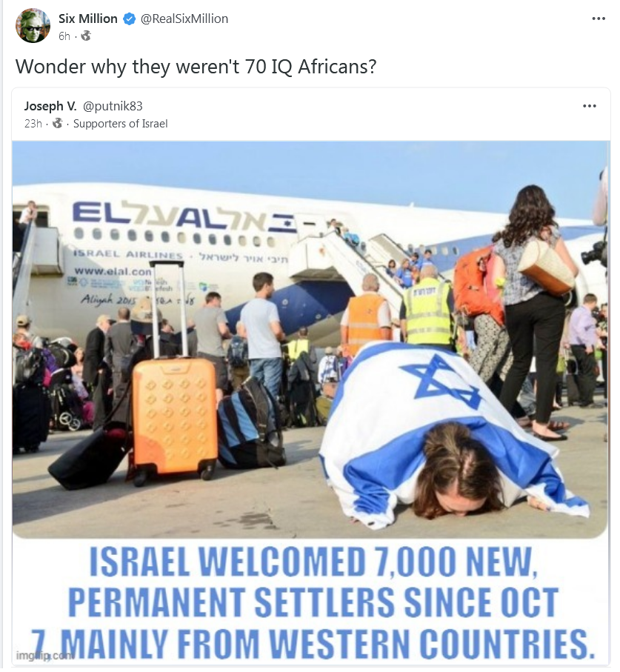Open the Six Million profile avatar
The image size is (620, 672).
point(33,26)
